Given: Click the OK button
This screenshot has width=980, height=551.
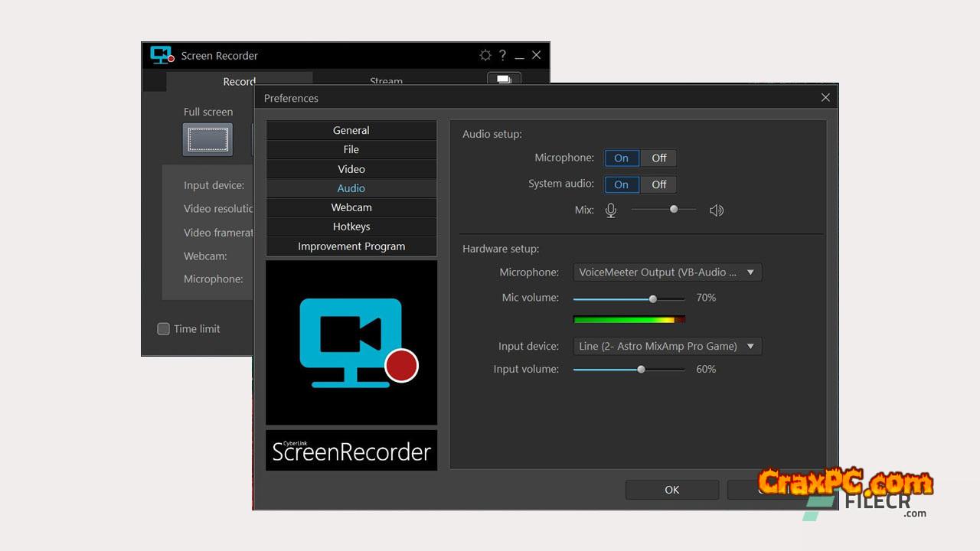Looking at the screenshot, I should [x=671, y=490].
